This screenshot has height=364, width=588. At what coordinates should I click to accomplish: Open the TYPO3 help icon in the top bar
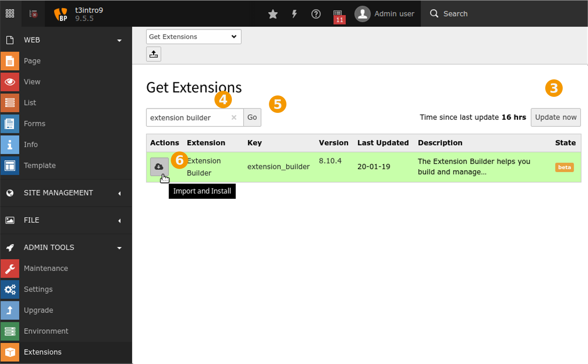(316, 14)
